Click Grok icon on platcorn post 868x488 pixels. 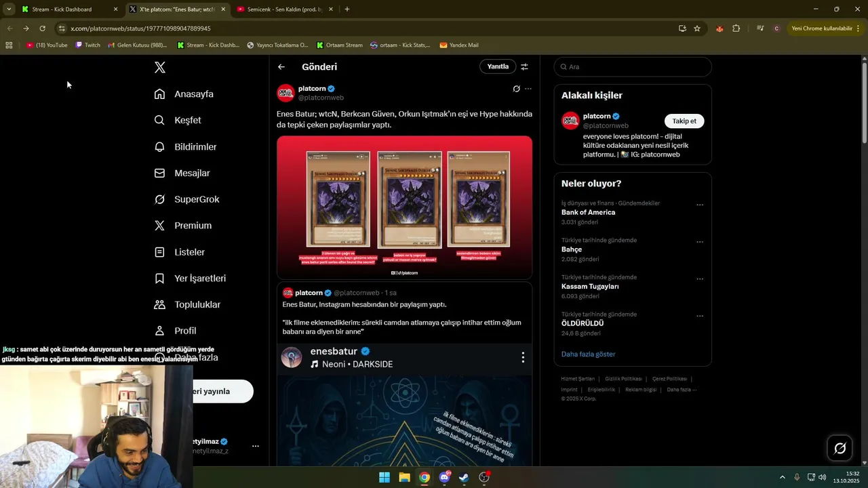point(516,89)
